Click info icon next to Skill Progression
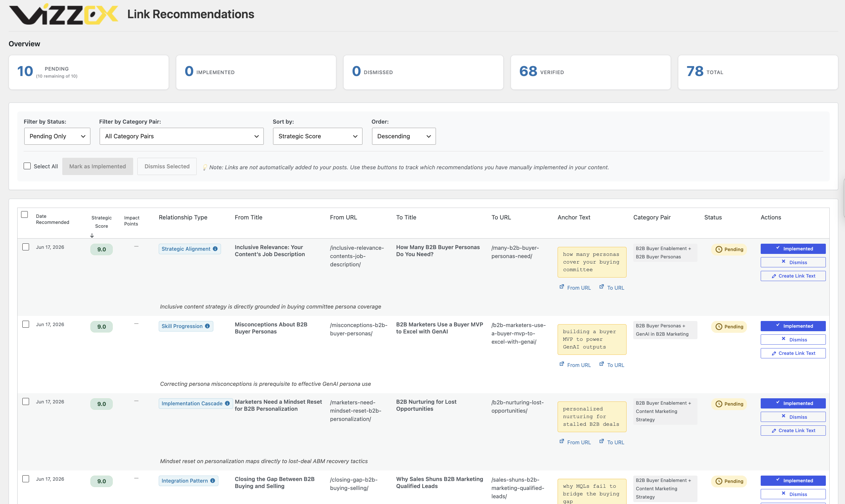The height and width of the screenshot is (504, 845). (208, 326)
